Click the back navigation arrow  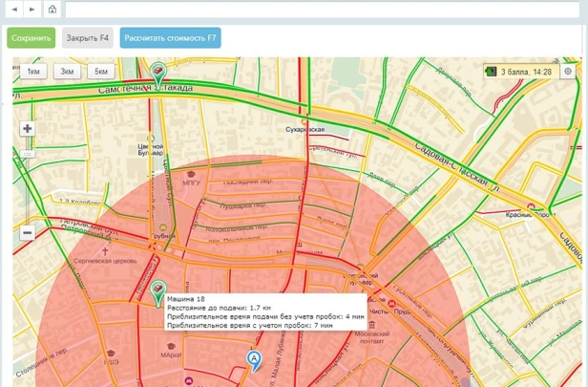pos(15,10)
